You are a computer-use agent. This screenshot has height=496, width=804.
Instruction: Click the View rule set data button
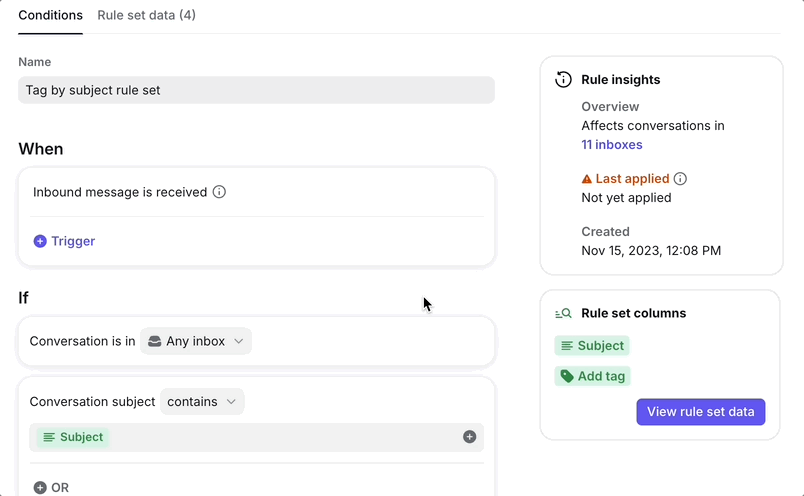700,412
